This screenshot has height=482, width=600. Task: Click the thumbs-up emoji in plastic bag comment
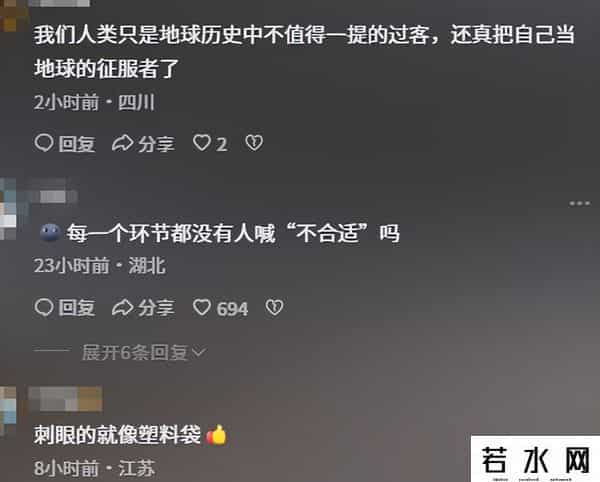point(217,435)
